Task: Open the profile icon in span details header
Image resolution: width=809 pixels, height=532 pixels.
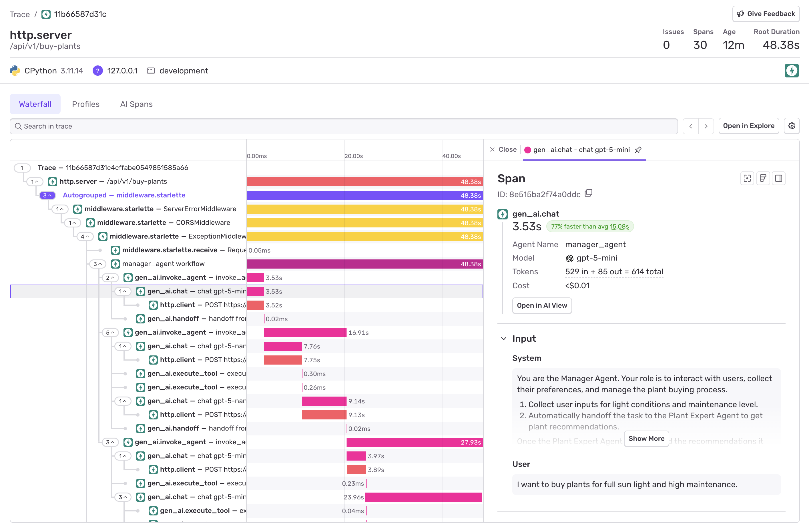Action: click(x=764, y=178)
